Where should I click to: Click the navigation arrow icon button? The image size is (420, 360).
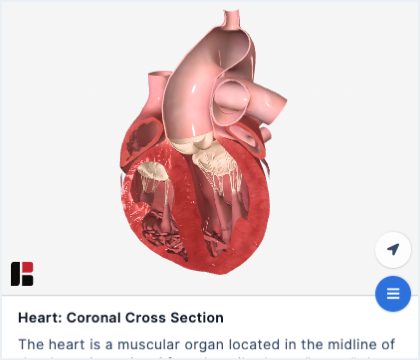(393, 250)
